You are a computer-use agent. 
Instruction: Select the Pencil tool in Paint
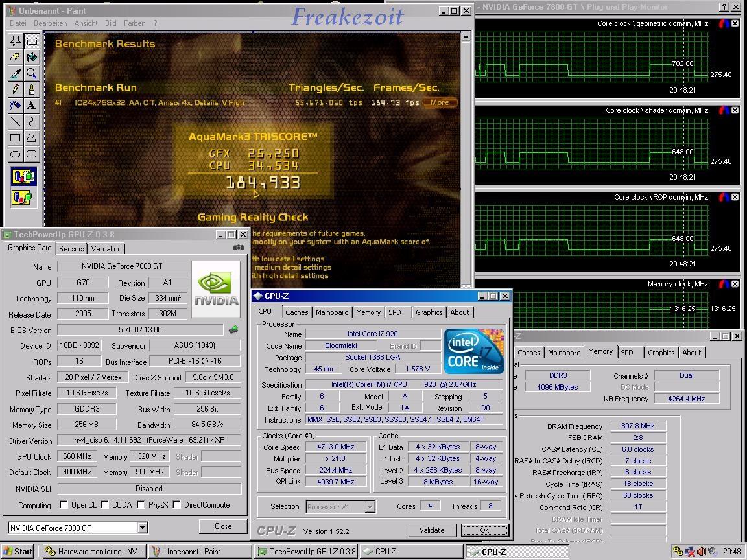pos(16,89)
